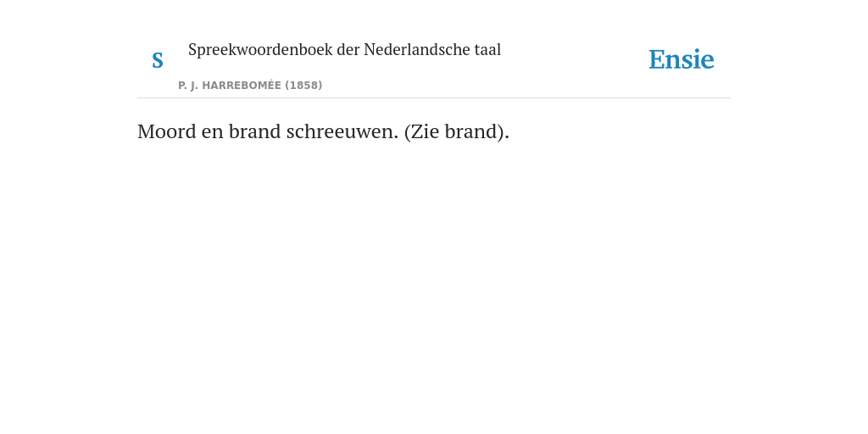Click the first word brand after en
This screenshot has width=868, height=434.
pos(254,131)
